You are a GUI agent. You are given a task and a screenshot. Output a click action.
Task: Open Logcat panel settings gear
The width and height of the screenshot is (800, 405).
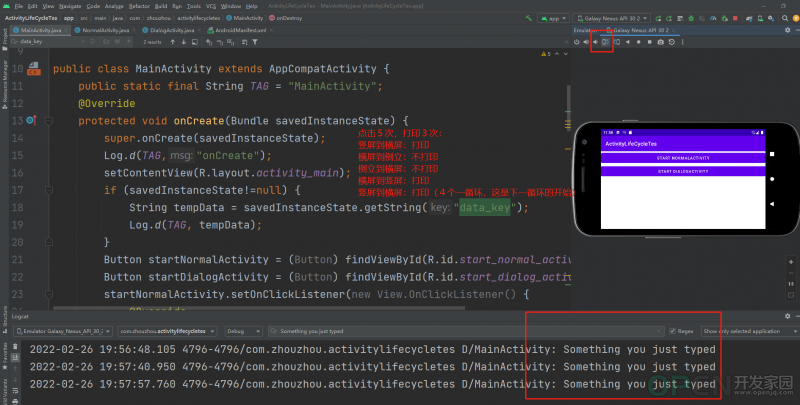(x=787, y=316)
